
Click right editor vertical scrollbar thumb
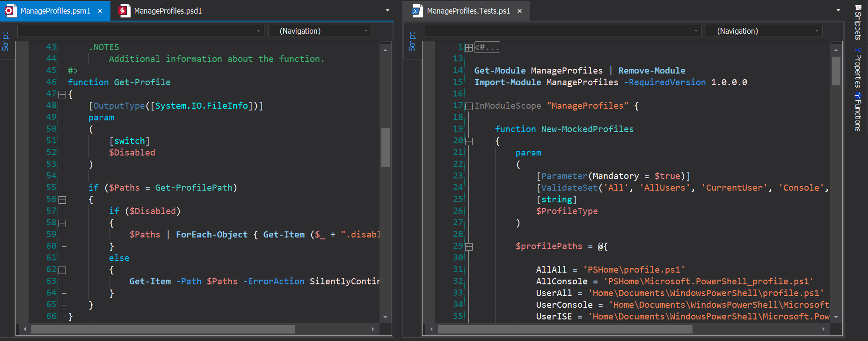(x=836, y=70)
